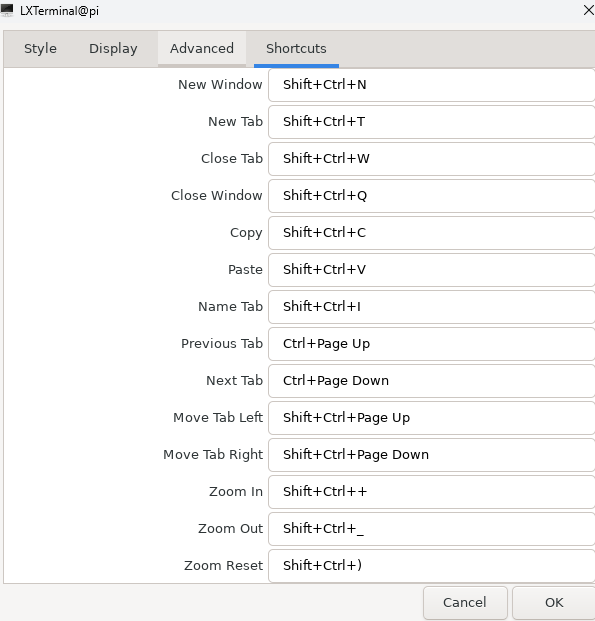Click the "Zoom Out" label
The image size is (595, 621).
pos(231,529)
